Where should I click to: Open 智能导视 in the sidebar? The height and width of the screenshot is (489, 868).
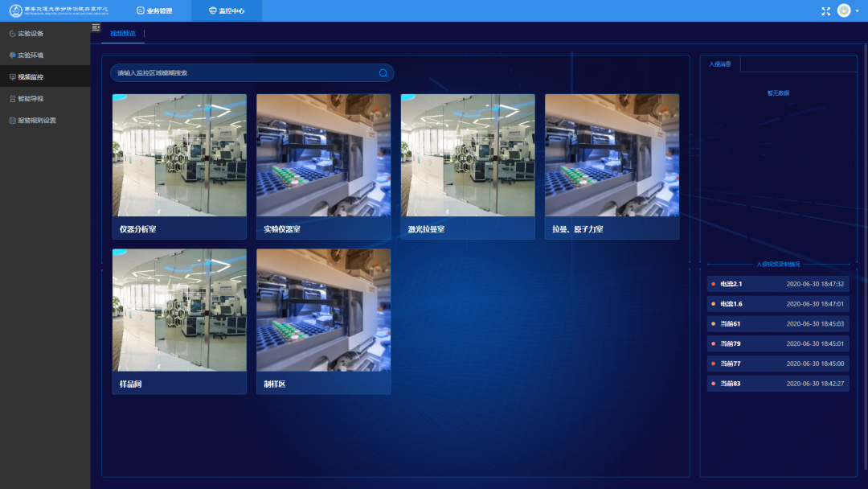tap(45, 98)
